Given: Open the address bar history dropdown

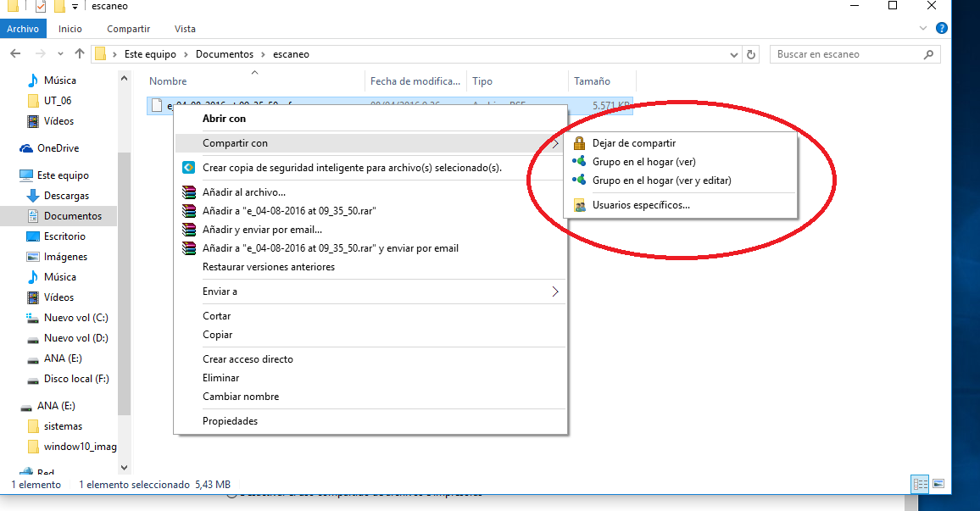Looking at the screenshot, I should pyautogui.click(x=735, y=54).
